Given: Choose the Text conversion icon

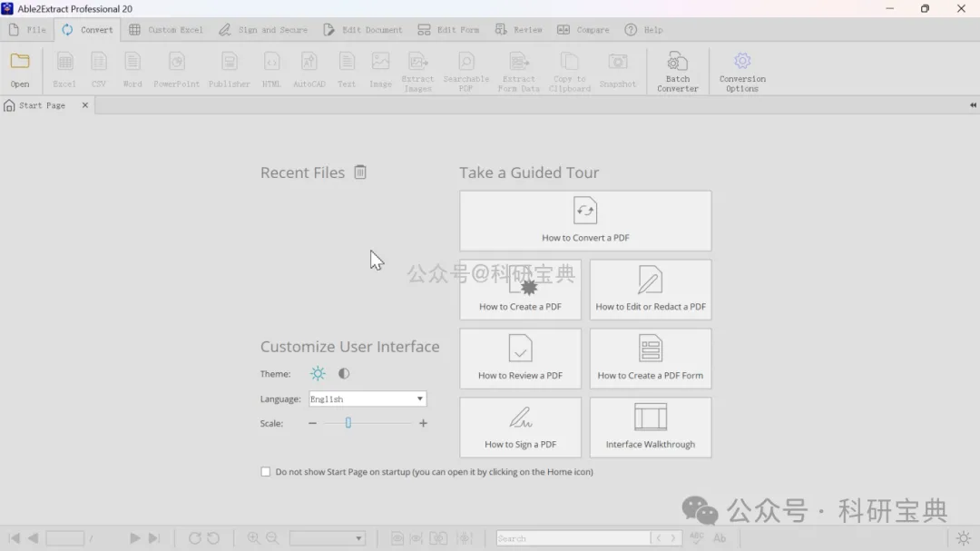Looking at the screenshot, I should [347, 69].
